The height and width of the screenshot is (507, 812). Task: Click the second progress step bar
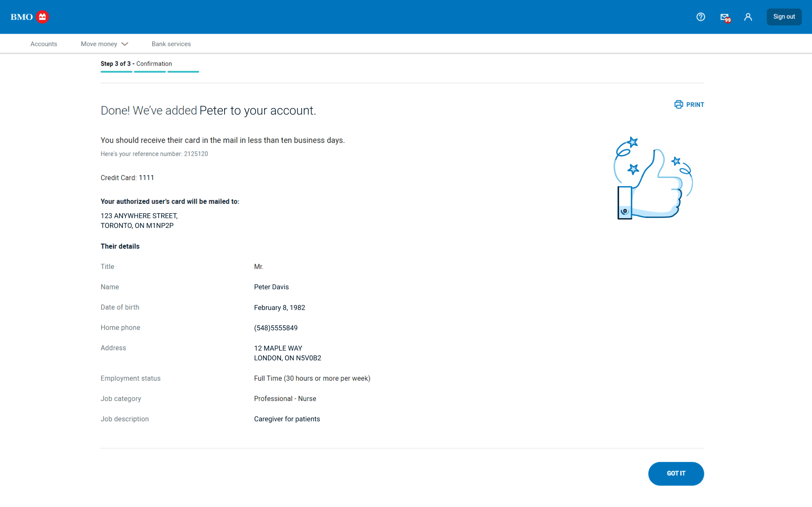click(150, 72)
